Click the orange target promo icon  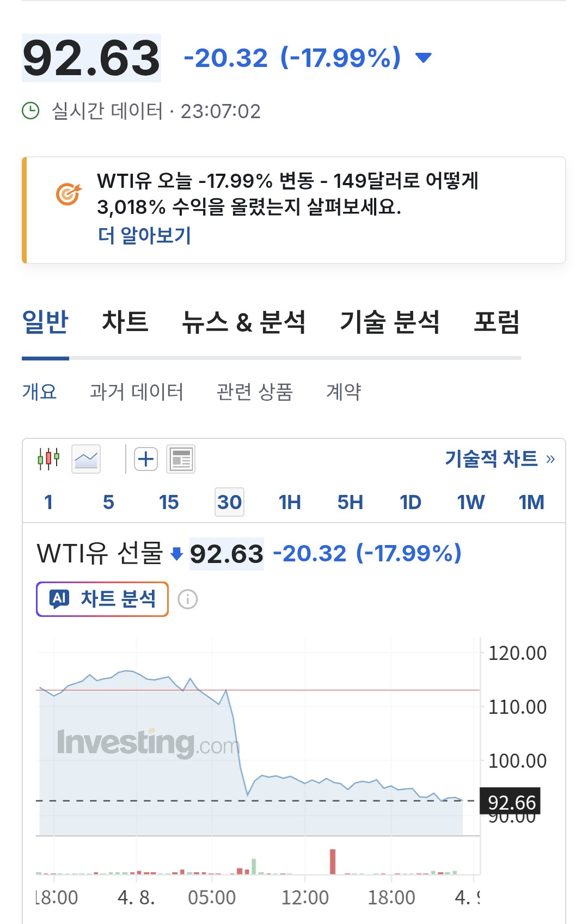(69, 194)
